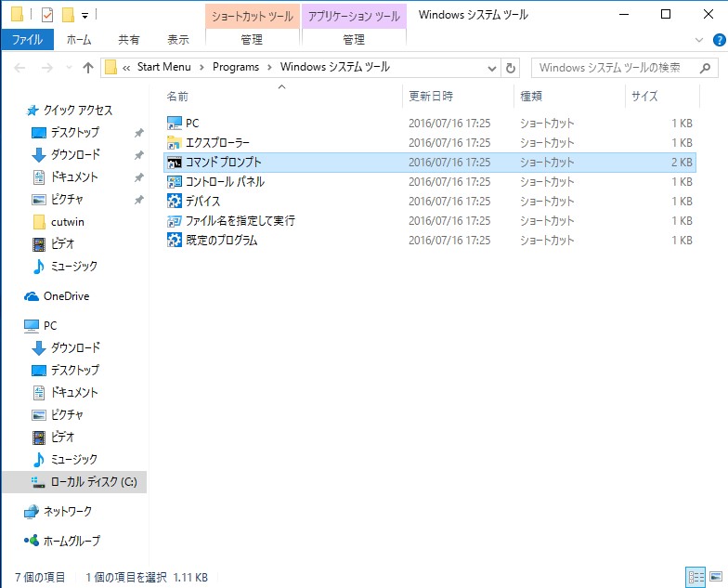Click the title bar folder system icon

click(x=17, y=15)
